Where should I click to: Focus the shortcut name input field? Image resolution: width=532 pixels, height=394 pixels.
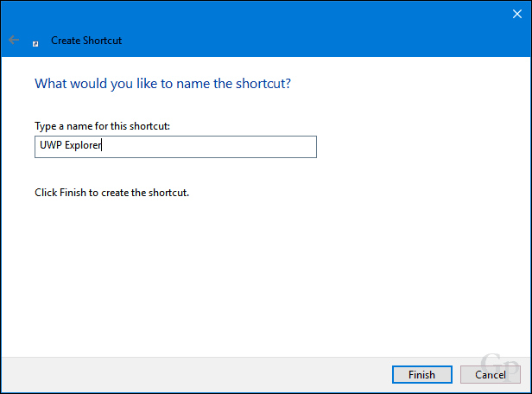click(x=175, y=147)
